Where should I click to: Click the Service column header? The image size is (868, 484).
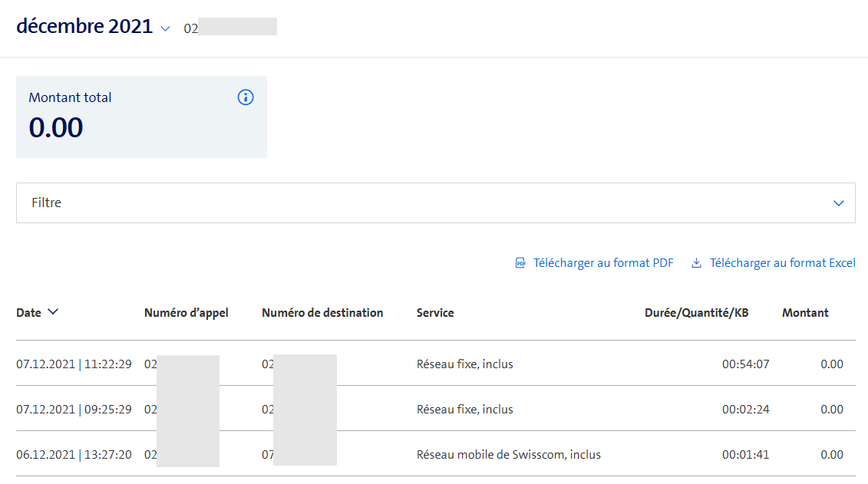435,313
